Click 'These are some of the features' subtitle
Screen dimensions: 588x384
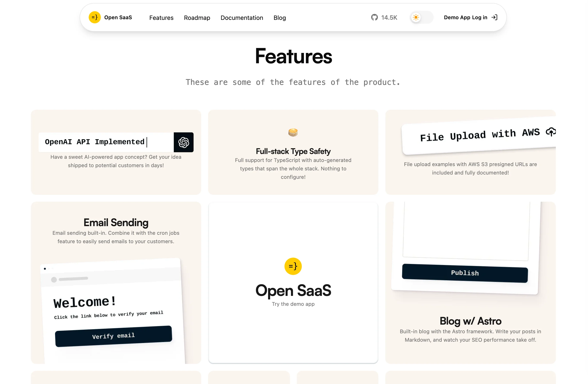pyautogui.click(x=293, y=82)
